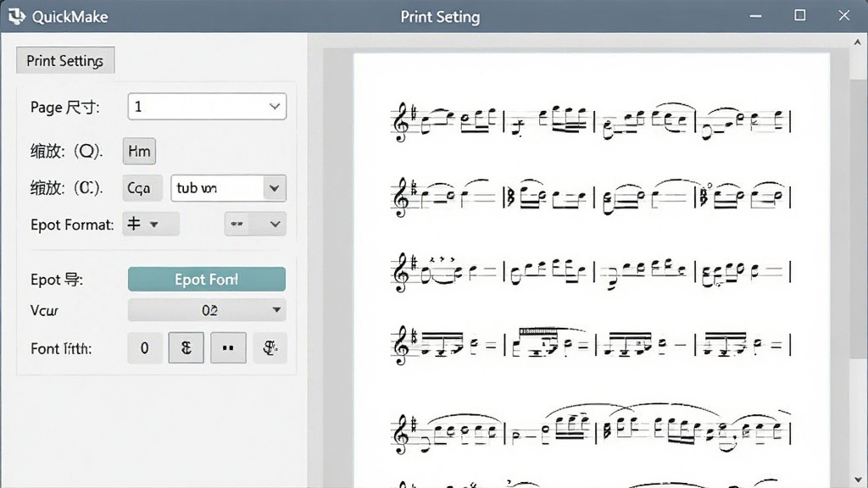Click the ornate symbol font icon
The image size is (868, 488).
[270, 348]
